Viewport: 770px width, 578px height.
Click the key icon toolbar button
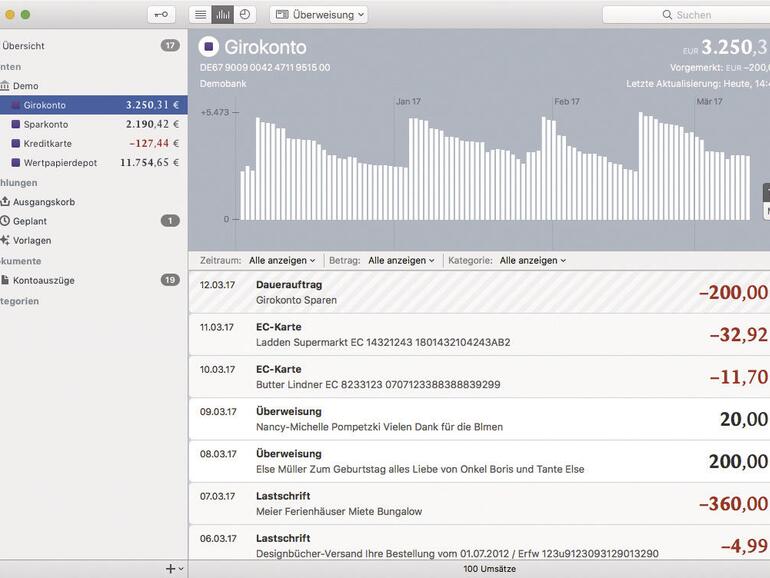161,15
